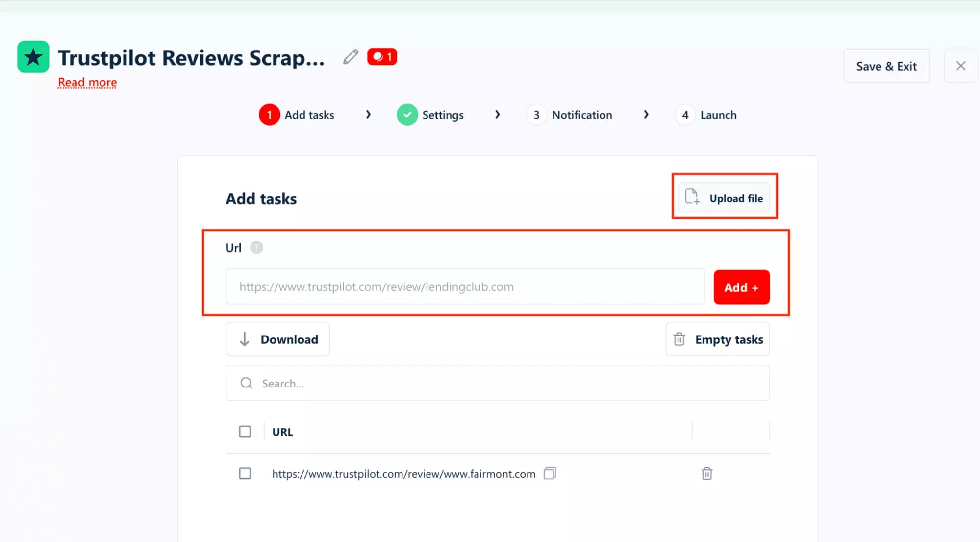
Task: Click the Download button
Action: point(277,339)
